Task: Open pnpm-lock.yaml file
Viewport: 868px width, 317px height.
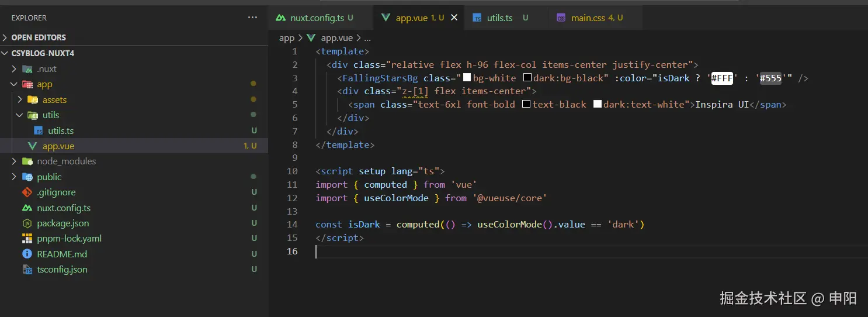Action: tap(134, 239)
